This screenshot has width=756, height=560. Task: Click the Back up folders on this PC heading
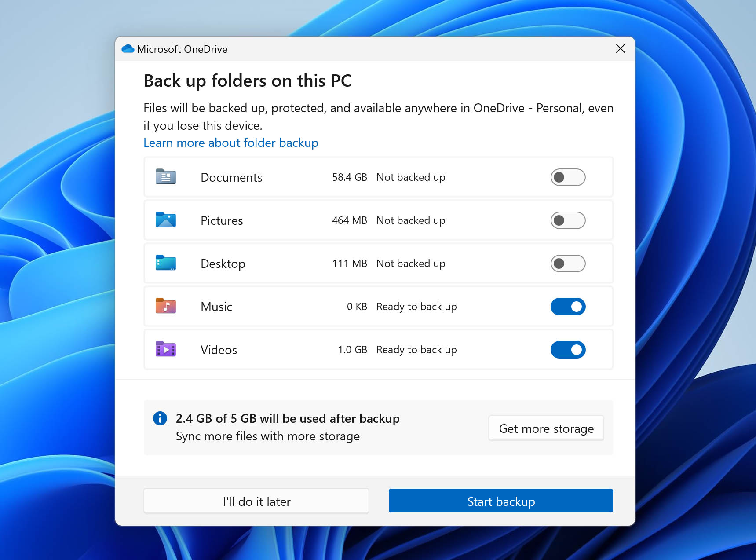click(x=248, y=81)
